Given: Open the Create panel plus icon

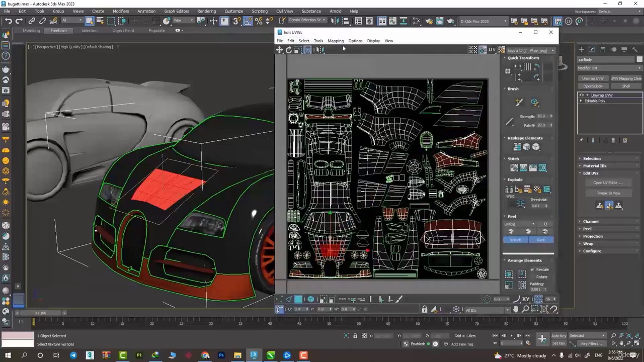Looking at the screenshot, I should coord(581,49).
